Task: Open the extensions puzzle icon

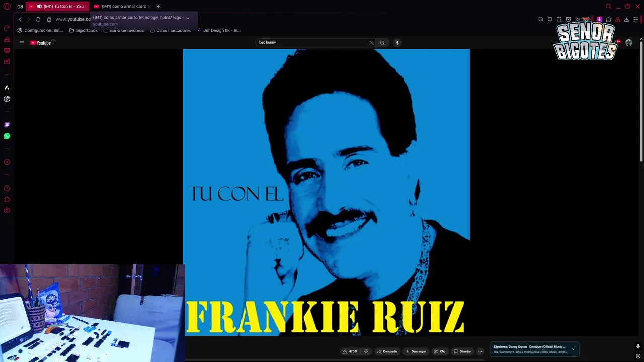Action: (608, 19)
